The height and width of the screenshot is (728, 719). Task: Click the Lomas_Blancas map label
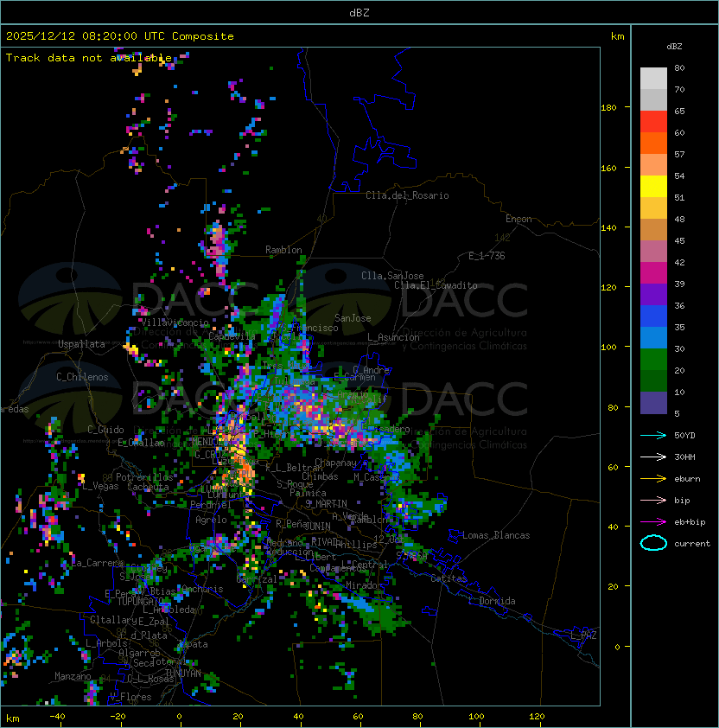(496, 535)
